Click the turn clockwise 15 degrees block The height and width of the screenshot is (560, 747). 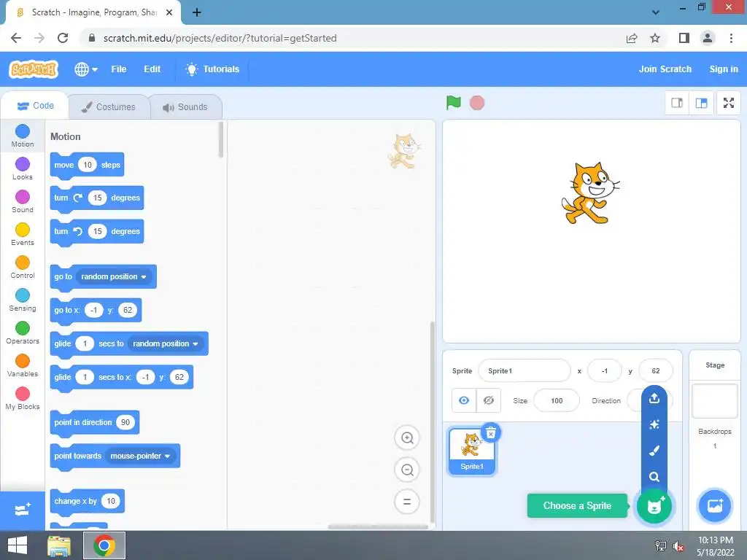tap(97, 198)
